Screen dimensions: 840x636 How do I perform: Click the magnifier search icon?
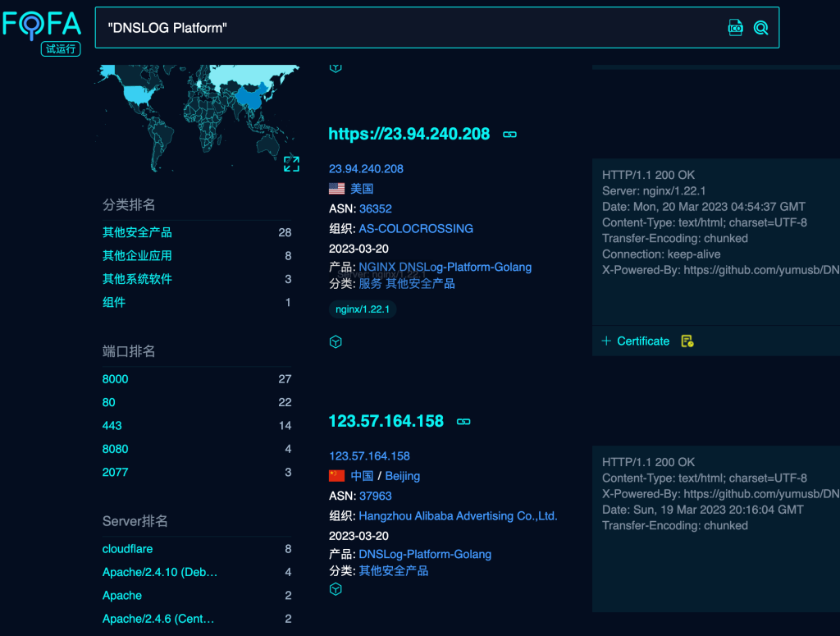(760, 28)
